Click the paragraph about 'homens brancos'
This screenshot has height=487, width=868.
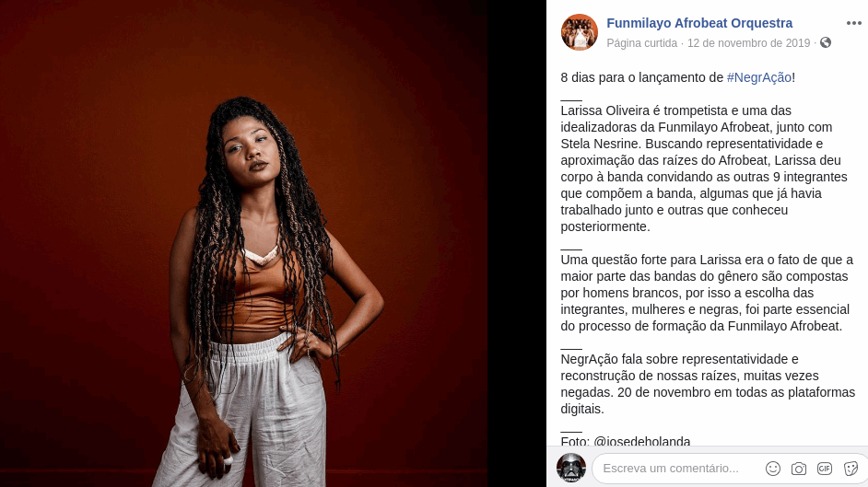point(707,293)
